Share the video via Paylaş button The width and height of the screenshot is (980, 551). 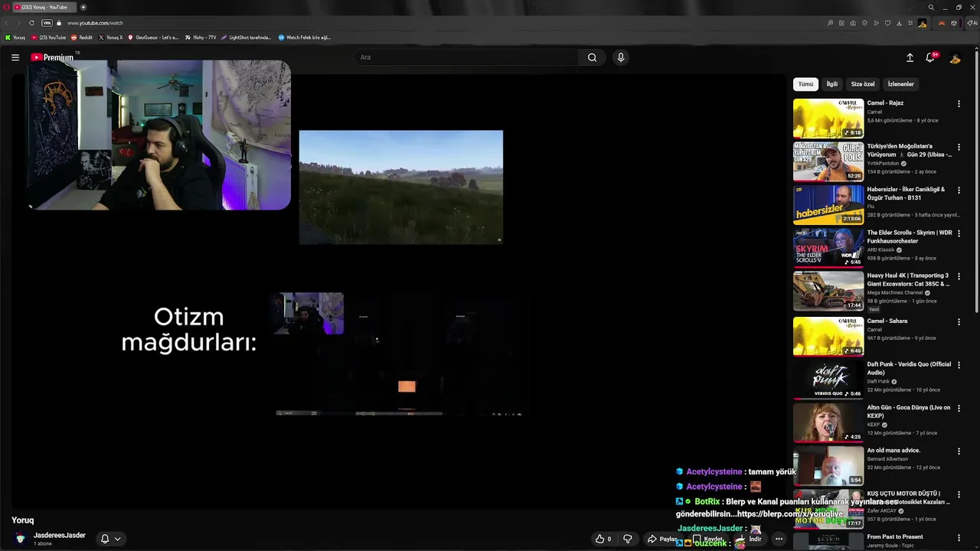[x=663, y=539]
